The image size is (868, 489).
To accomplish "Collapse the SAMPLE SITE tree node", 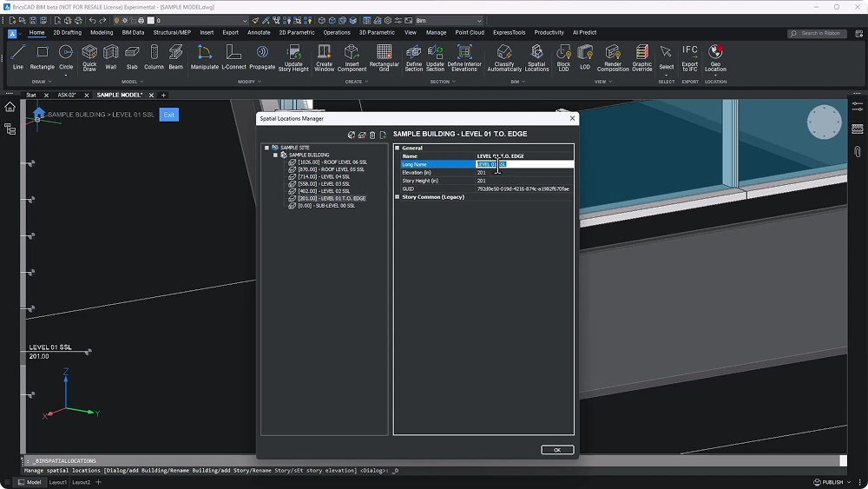I will pyautogui.click(x=266, y=148).
